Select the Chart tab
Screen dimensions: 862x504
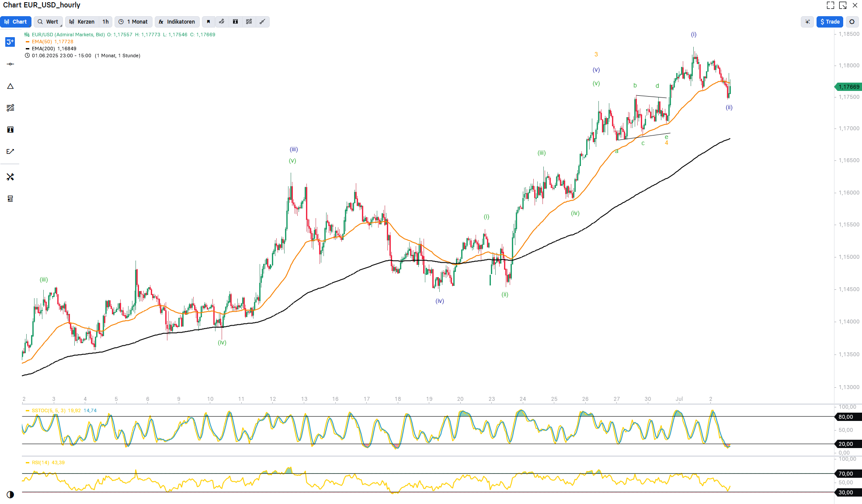(x=16, y=22)
